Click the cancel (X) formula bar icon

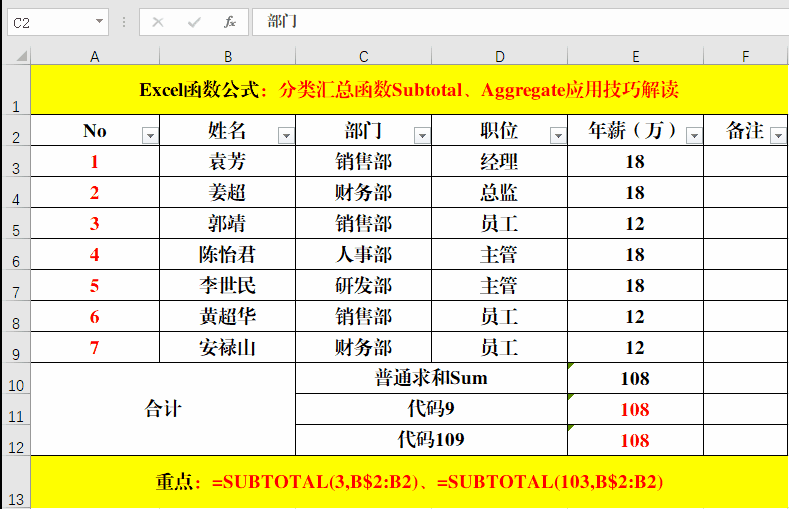[x=157, y=22]
